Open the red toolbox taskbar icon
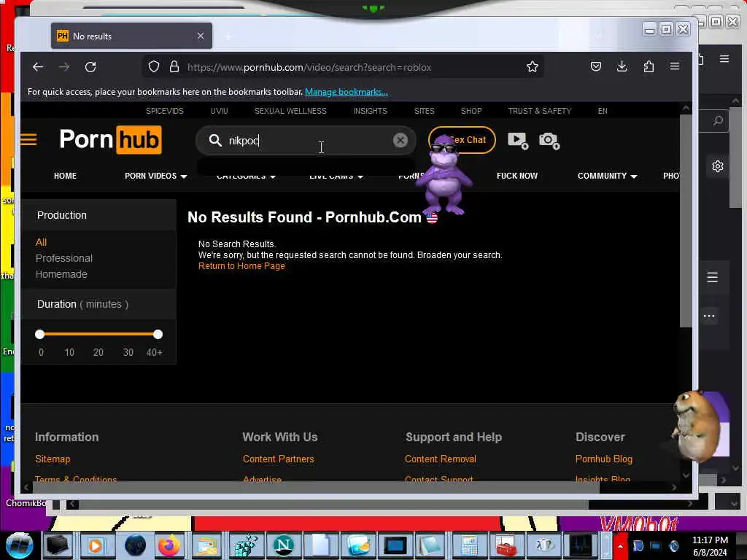 tap(506, 545)
